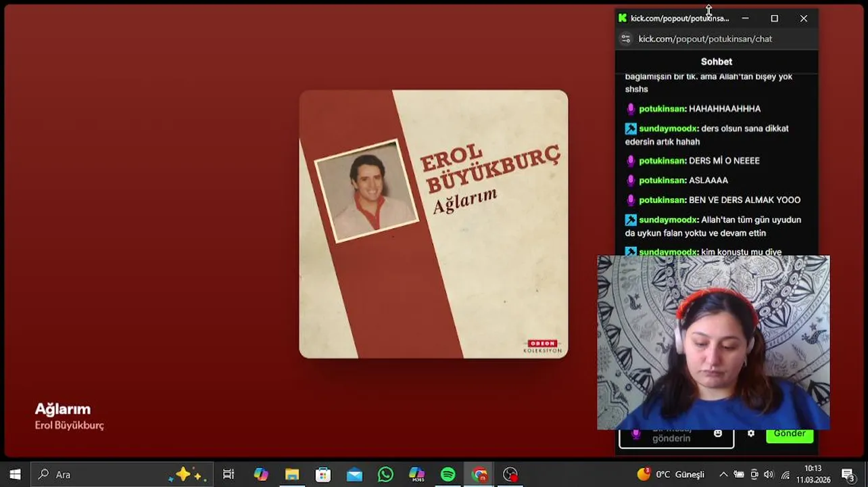Open File Explorer from the taskbar
Screen dimensions: 868x487
[x=292, y=474]
